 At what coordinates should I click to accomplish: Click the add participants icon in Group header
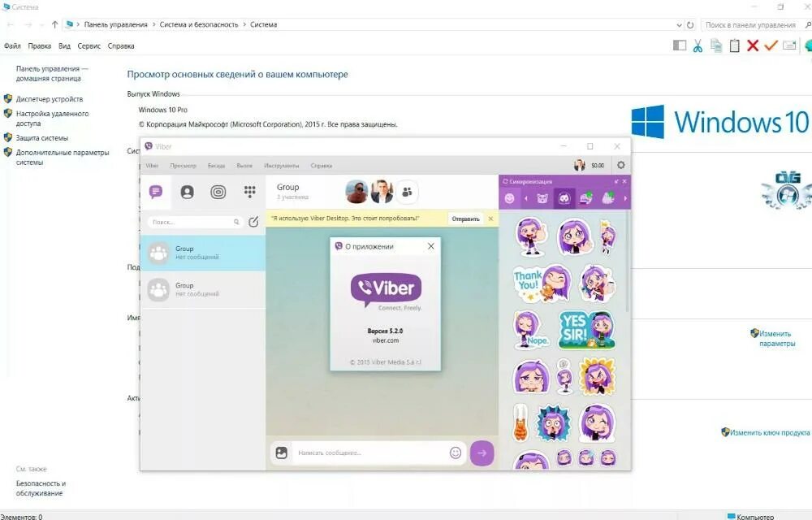click(408, 192)
